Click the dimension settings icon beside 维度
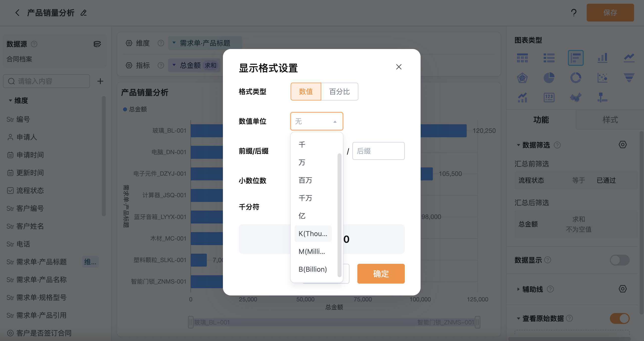 pyautogui.click(x=129, y=43)
